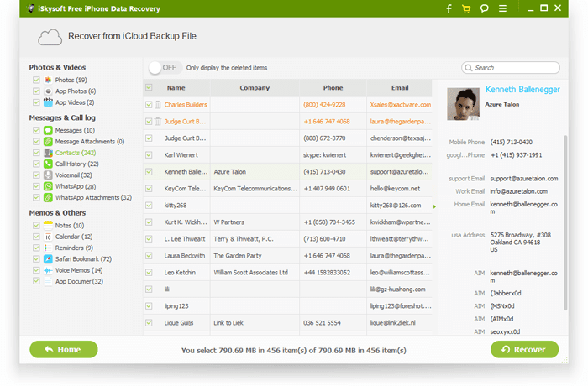
Task: Click the Contacts category icon
Action: pos(48,153)
